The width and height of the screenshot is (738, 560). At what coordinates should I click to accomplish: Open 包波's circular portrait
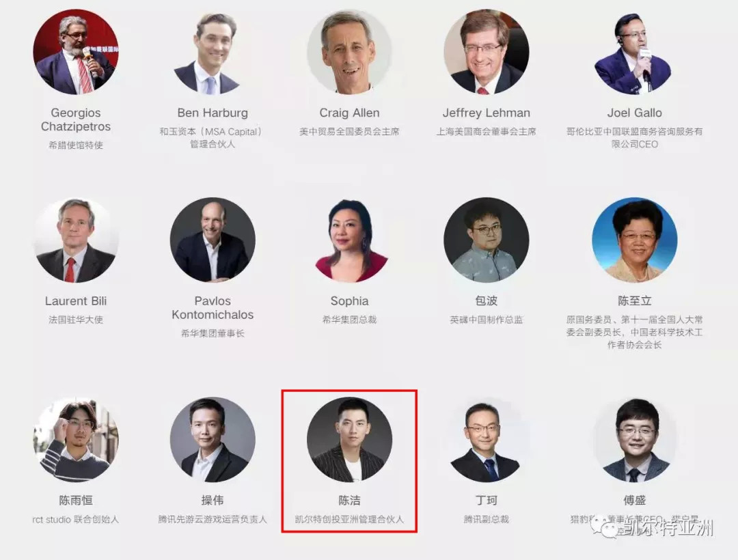click(487, 240)
